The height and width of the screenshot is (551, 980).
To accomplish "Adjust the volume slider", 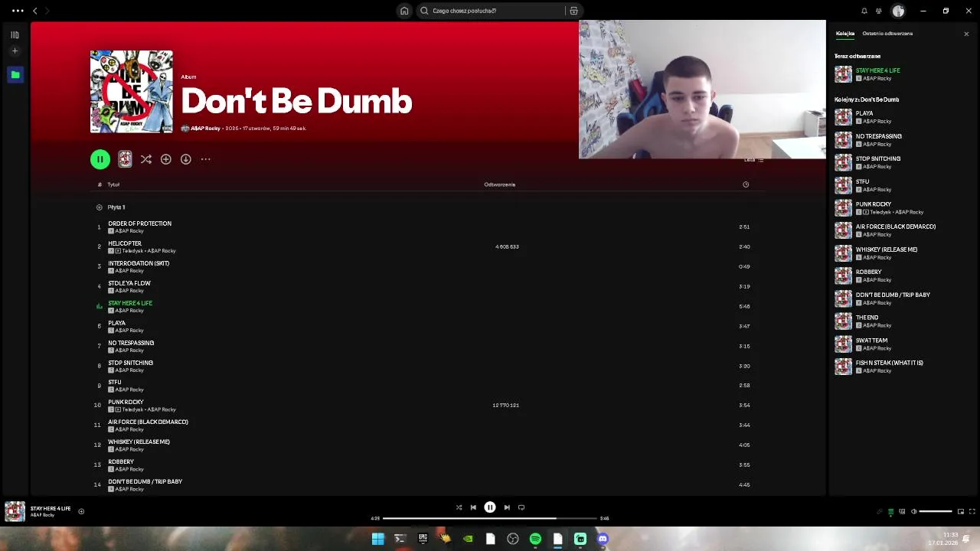I will click(x=936, y=511).
